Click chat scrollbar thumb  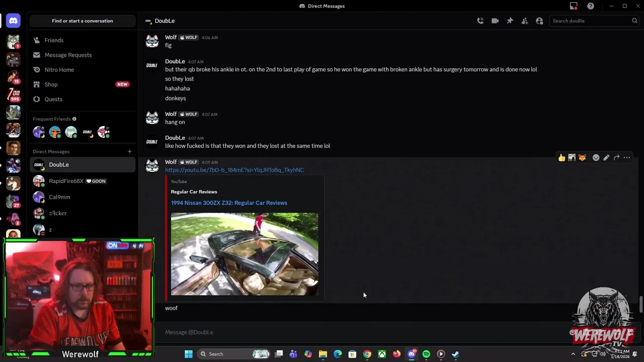[641, 305]
